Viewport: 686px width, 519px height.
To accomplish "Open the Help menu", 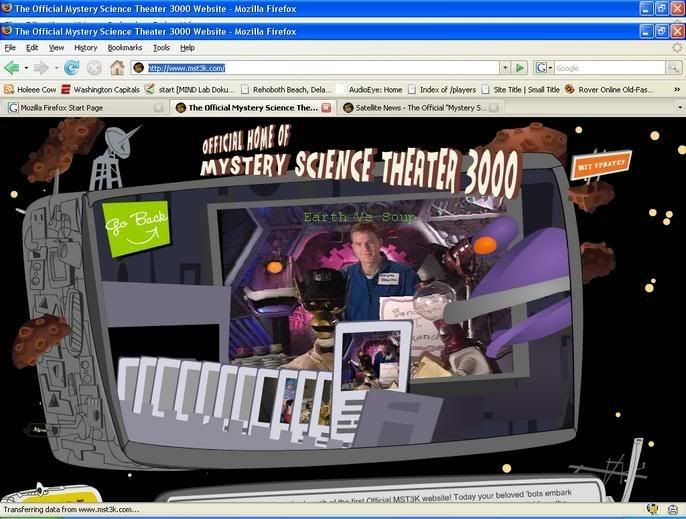I will (187, 48).
